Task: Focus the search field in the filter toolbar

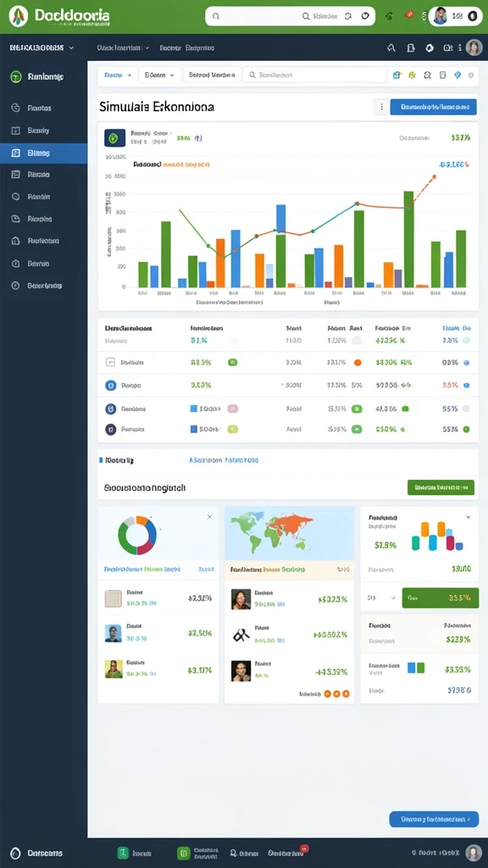Action: point(314,75)
